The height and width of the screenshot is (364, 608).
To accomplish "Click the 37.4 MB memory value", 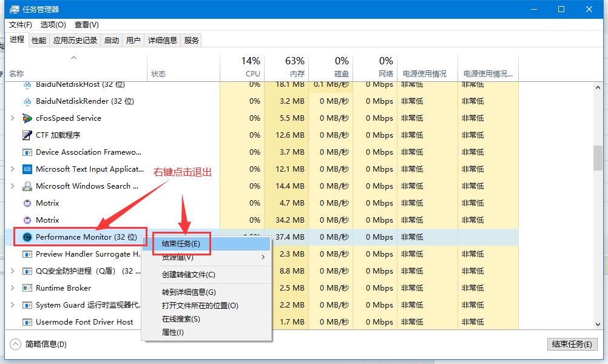I will pyautogui.click(x=289, y=237).
